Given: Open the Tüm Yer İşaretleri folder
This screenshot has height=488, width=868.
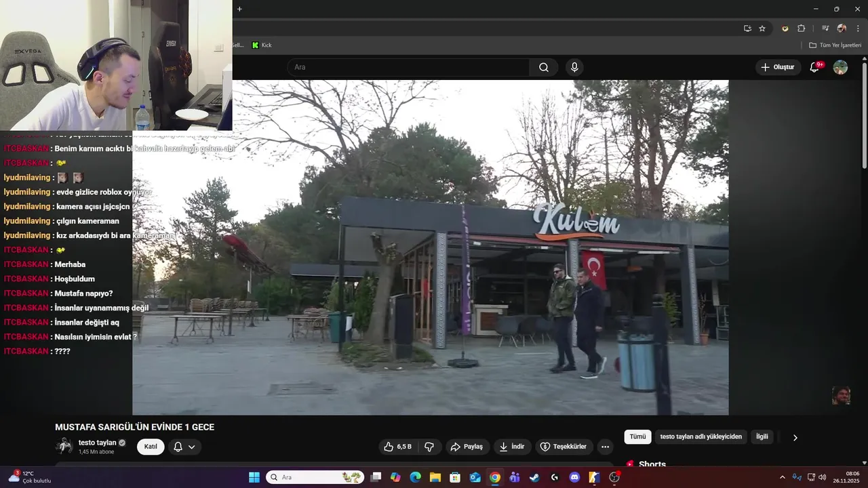Looking at the screenshot, I should coord(835,45).
